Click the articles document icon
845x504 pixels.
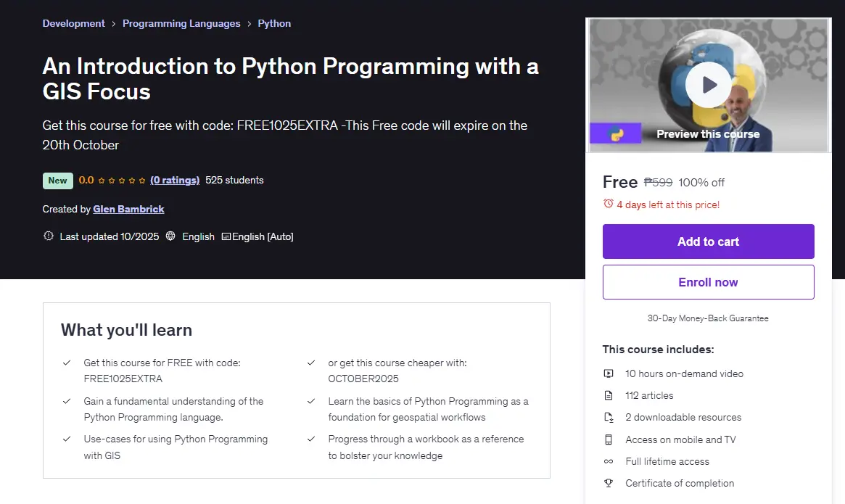(609, 396)
